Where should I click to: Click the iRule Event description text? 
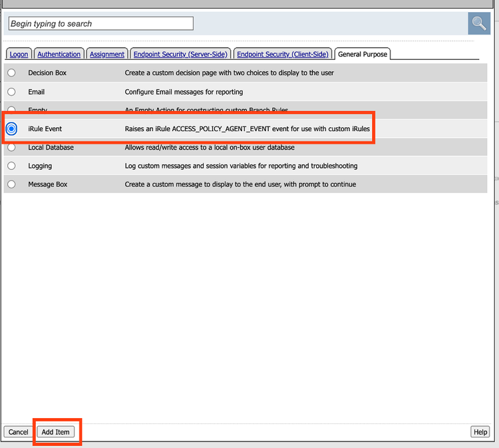tap(247, 128)
